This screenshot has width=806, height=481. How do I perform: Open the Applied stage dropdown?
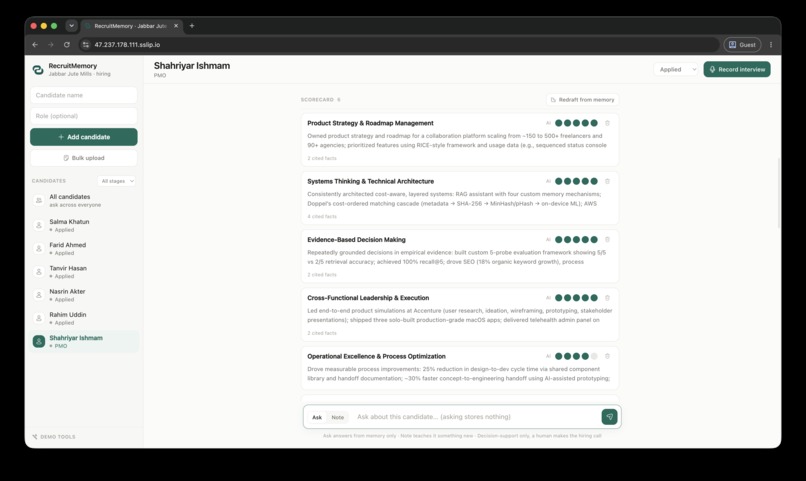[x=675, y=69]
